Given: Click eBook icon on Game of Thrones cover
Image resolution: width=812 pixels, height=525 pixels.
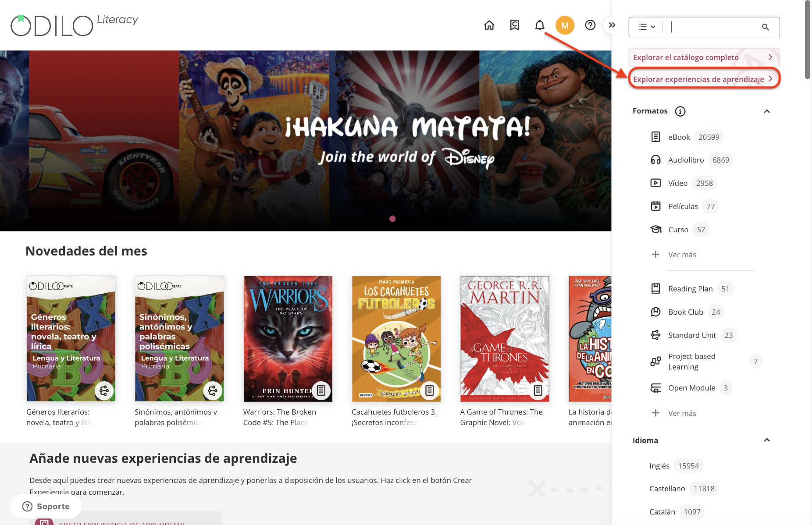Looking at the screenshot, I should (538, 390).
